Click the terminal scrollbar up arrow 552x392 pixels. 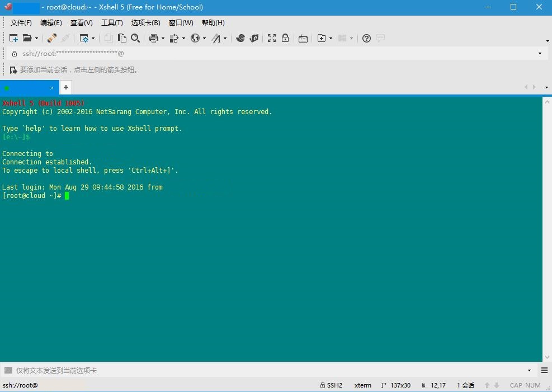(x=547, y=102)
